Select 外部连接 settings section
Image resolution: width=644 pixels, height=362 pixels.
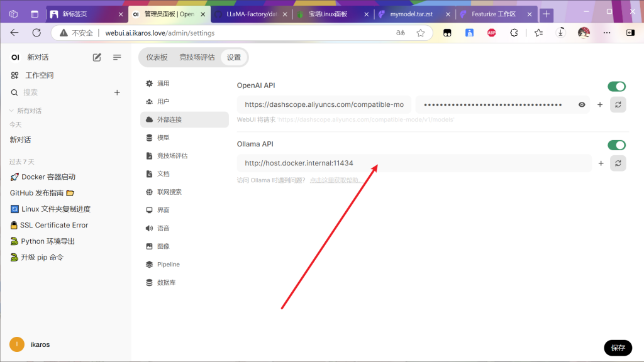184,119
